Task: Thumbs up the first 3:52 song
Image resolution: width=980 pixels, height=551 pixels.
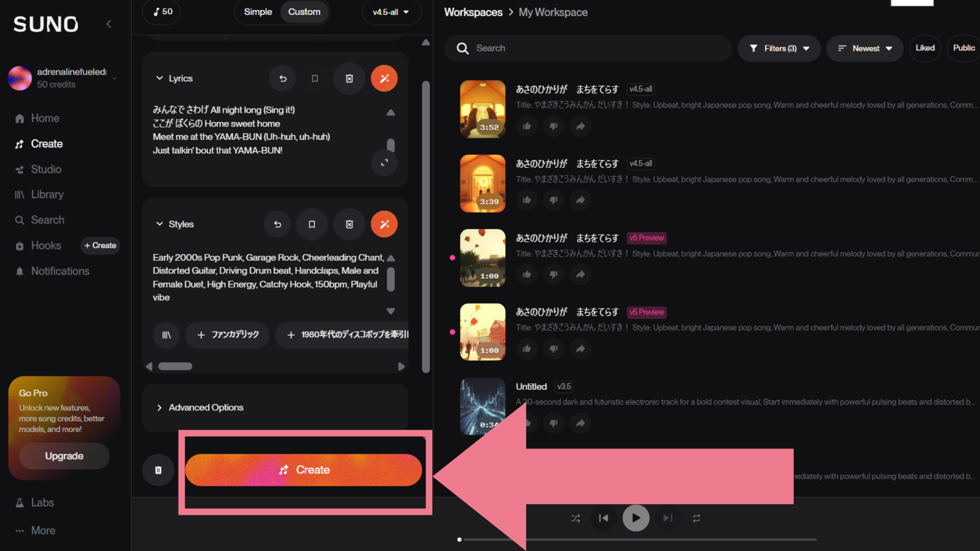Action: tap(527, 126)
